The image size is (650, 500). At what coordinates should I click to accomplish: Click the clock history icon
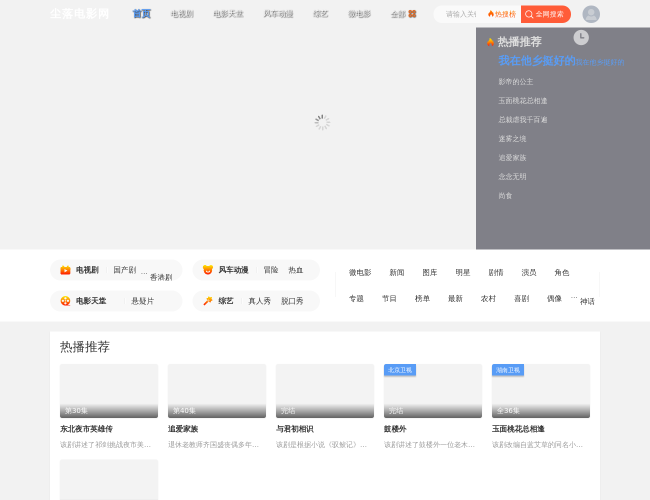tap(581, 38)
